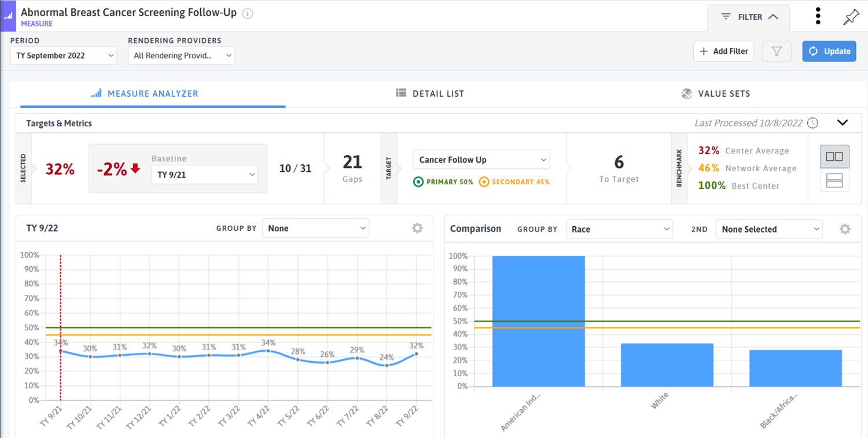Screen dimensions: 868x438
Task: Switch to side-by-side chart layout
Action: click(834, 157)
